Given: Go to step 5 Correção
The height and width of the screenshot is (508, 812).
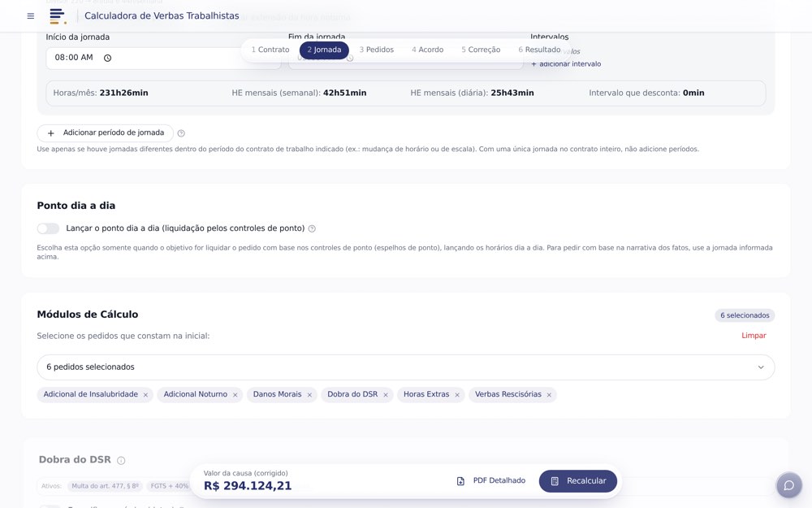Looking at the screenshot, I should tap(481, 50).
